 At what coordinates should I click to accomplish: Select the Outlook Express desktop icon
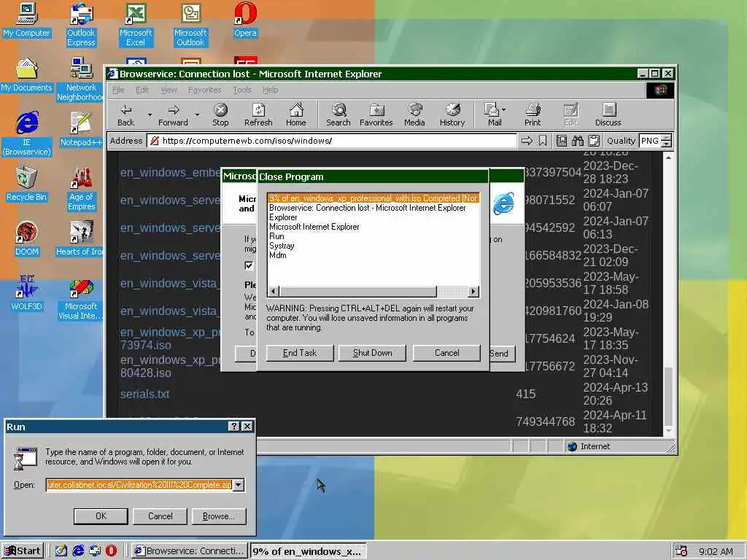tap(81, 25)
